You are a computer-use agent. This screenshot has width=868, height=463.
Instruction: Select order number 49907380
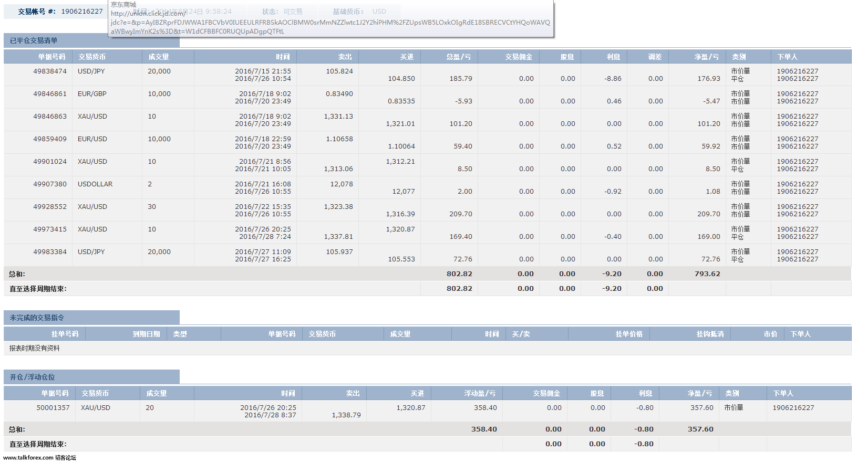pos(50,184)
